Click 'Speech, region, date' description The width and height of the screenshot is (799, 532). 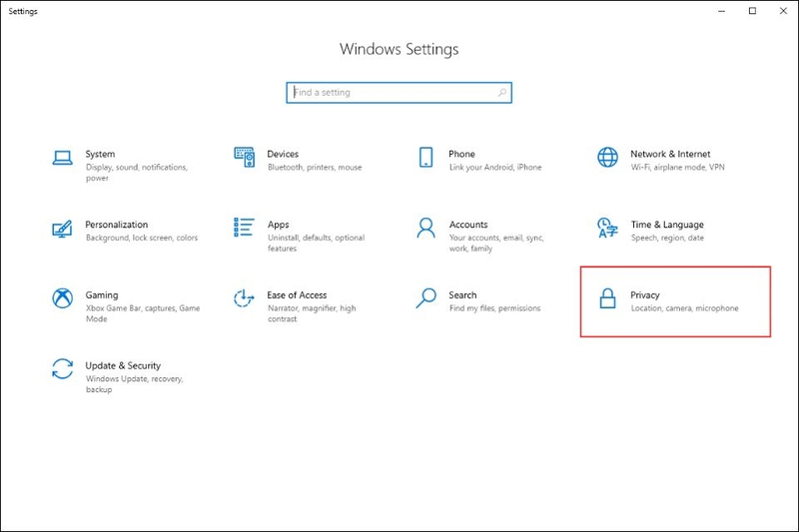click(x=667, y=238)
